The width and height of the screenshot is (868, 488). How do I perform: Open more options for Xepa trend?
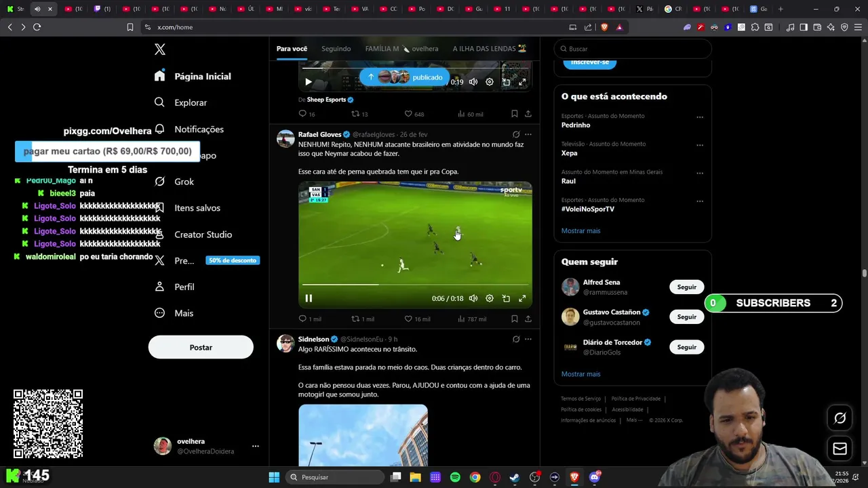click(x=700, y=145)
